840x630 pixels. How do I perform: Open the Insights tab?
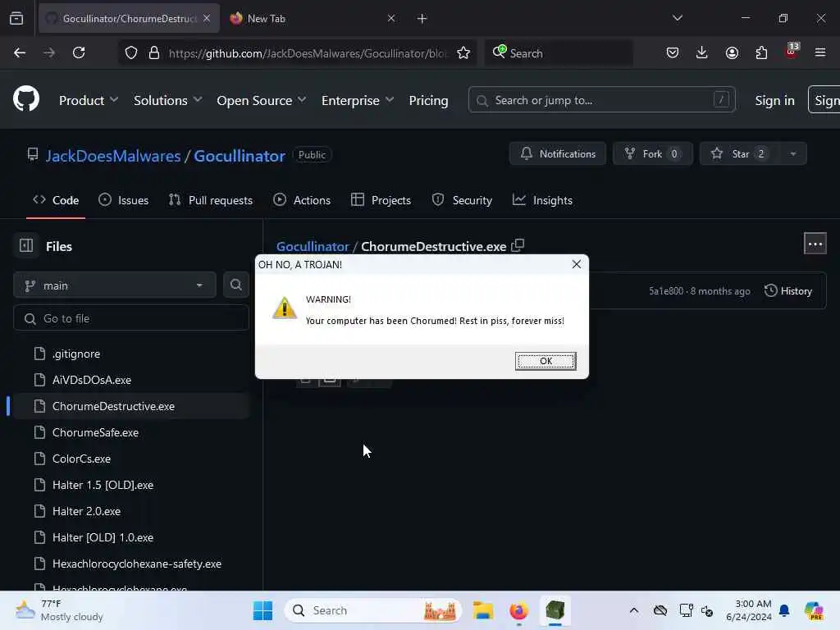(542, 200)
